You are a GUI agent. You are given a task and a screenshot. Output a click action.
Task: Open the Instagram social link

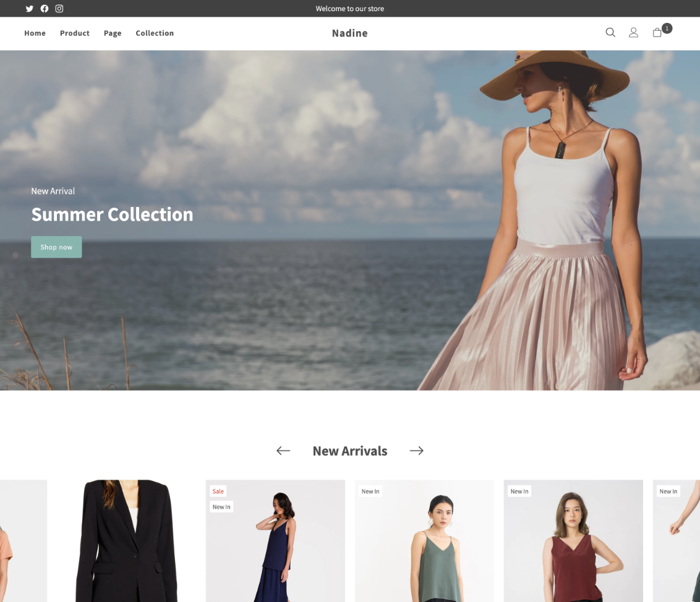pos(59,9)
